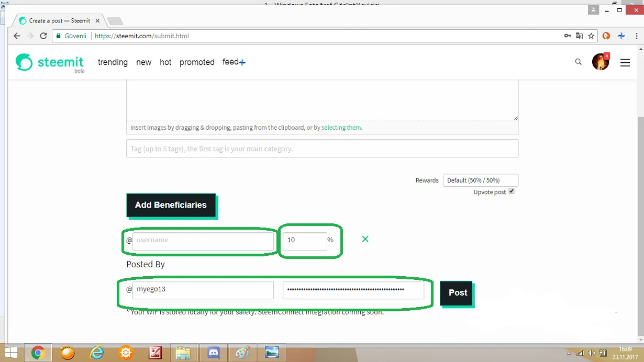The image size is (644, 362).
Task: Focus the tags input field
Action: (x=323, y=149)
